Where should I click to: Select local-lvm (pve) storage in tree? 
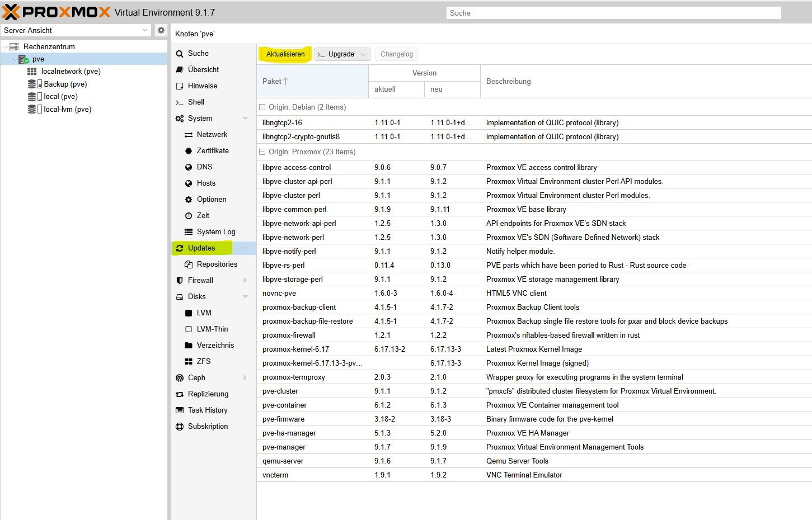(67, 110)
